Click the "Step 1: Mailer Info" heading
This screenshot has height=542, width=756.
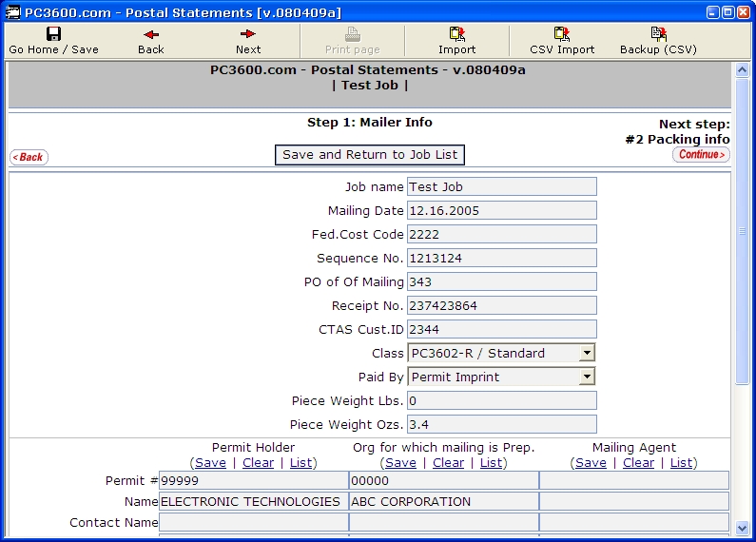coord(370,123)
